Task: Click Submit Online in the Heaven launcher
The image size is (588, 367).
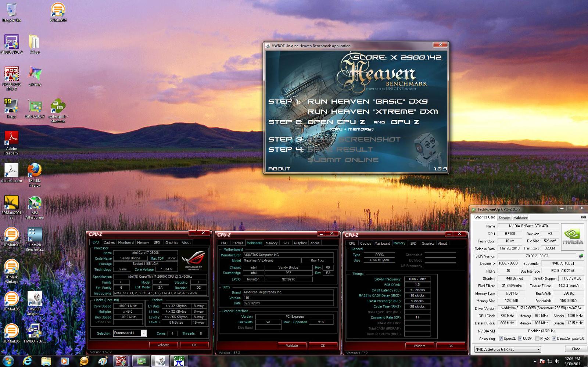Action: click(x=343, y=160)
